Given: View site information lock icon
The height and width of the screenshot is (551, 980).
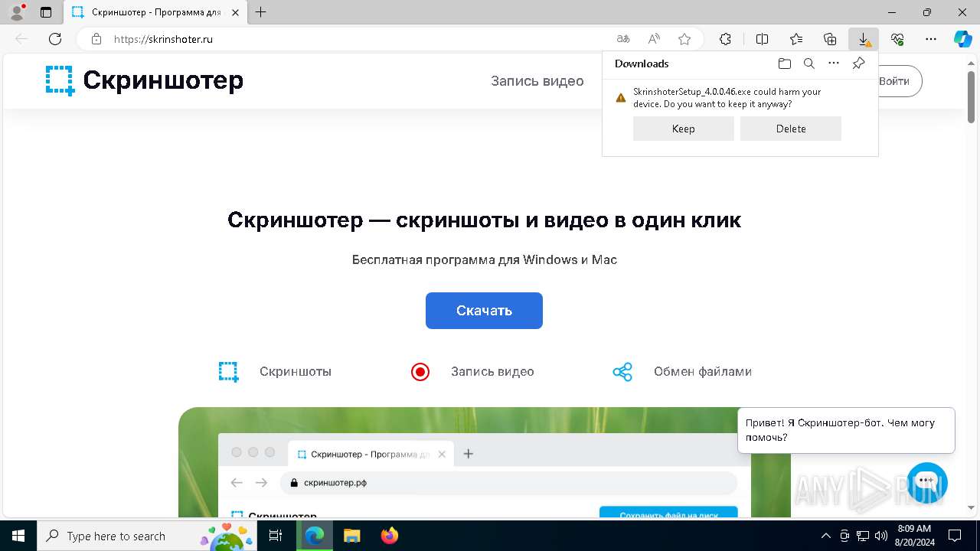Looking at the screenshot, I should click(x=96, y=39).
